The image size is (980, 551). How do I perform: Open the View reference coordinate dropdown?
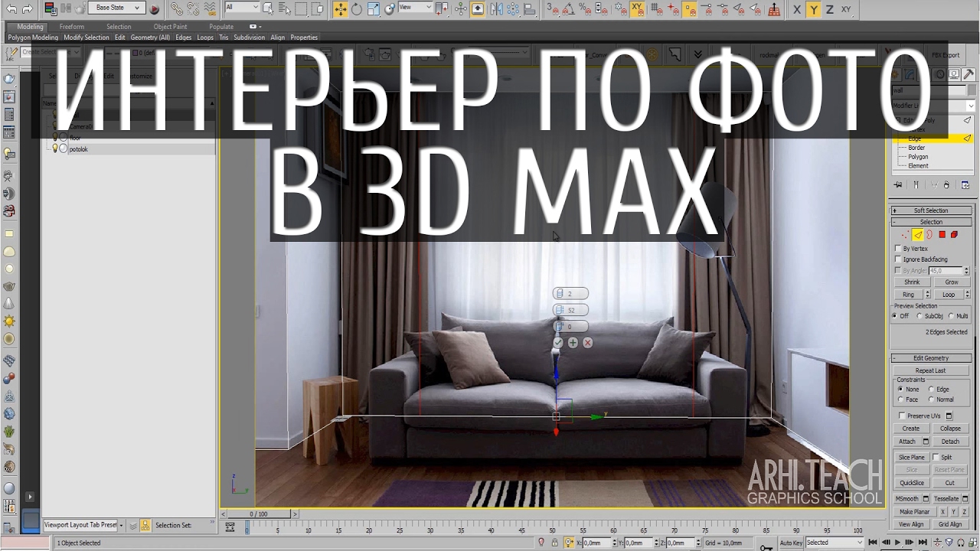point(415,8)
